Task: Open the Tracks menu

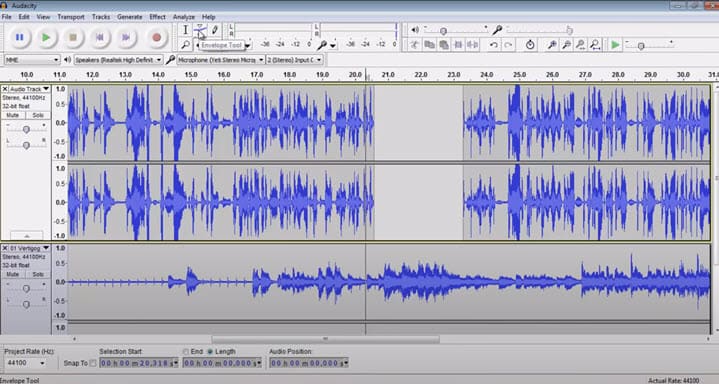Action: pos(101,17)
